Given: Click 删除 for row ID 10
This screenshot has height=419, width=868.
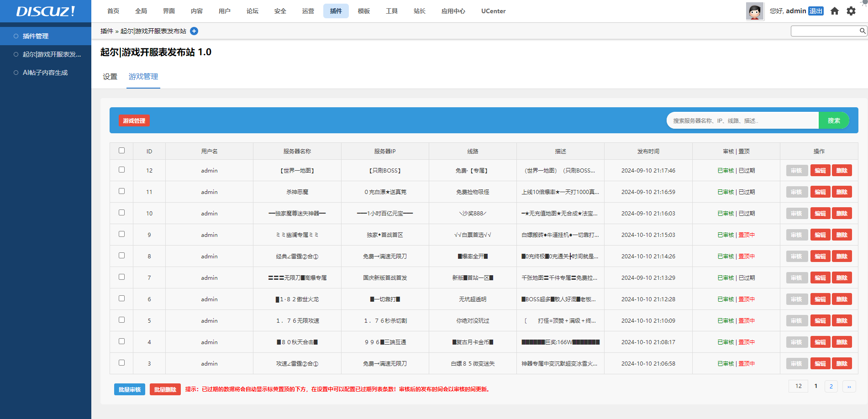Looking at the screenshot, I should tap(842, 213).
